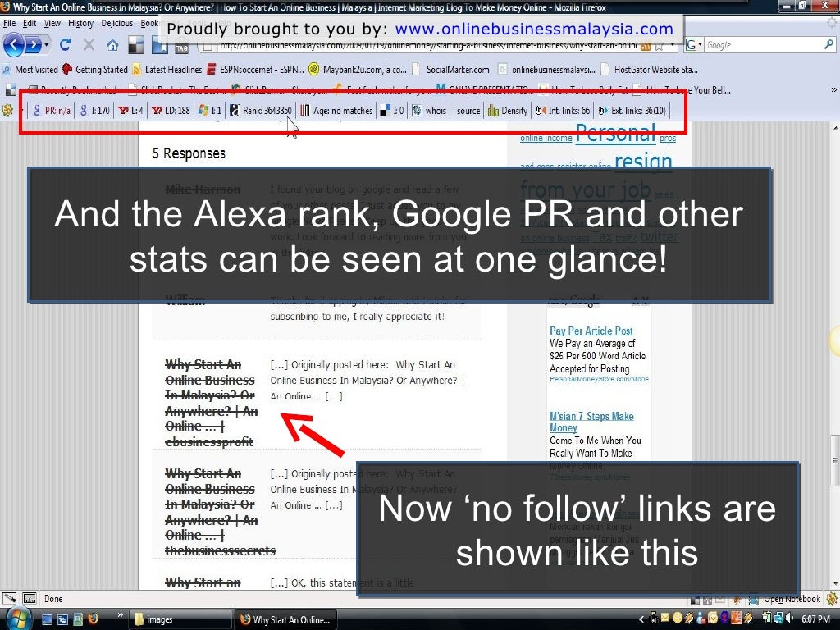Click the Delicious bookmarks checkered icon

[135, 45]
